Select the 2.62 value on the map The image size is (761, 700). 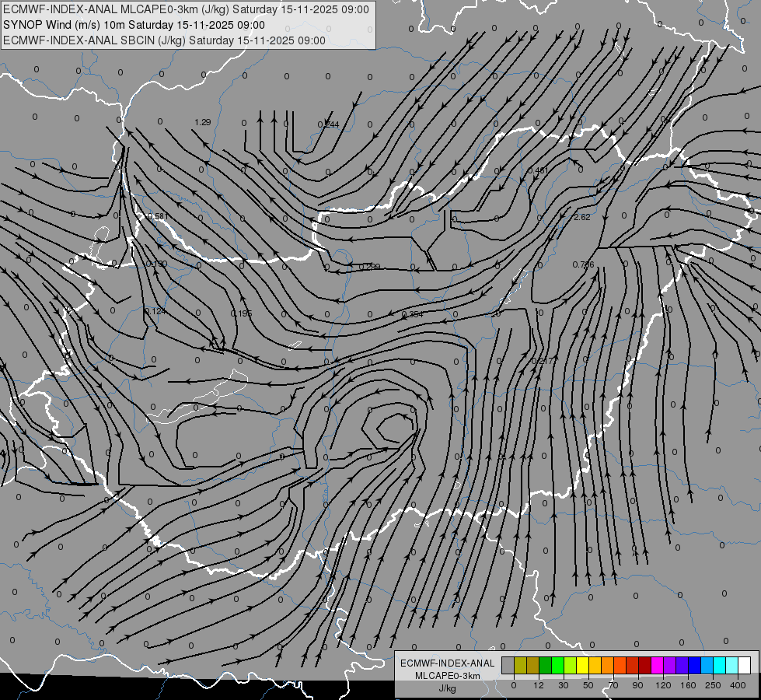pyautogui.click(x=582, y=217)
